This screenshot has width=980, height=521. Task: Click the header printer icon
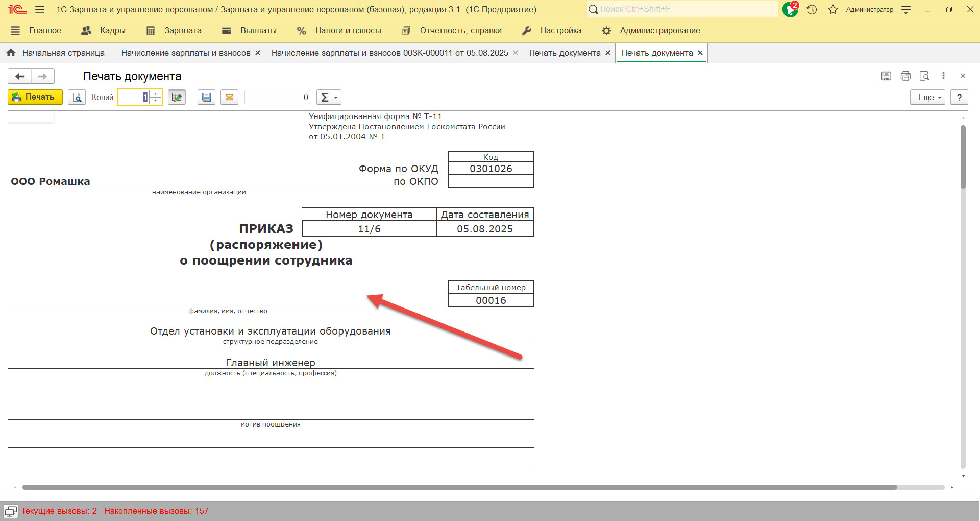pyautogui.click(x=905, y=76)
